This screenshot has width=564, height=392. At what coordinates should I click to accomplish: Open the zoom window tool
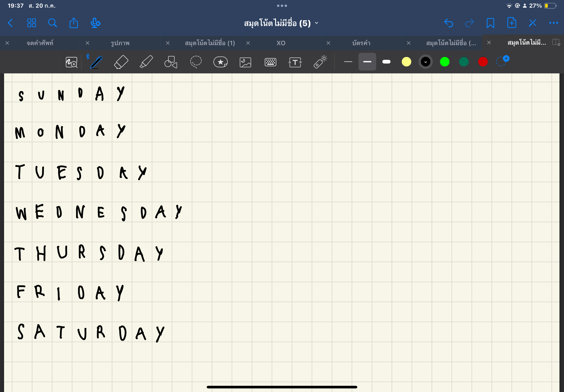71,62
